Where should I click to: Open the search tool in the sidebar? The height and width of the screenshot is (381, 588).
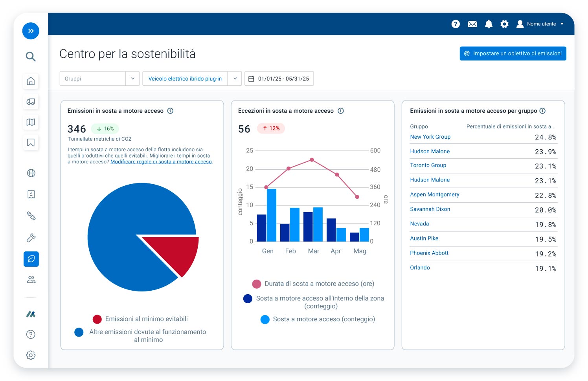(x=31, y=57)
